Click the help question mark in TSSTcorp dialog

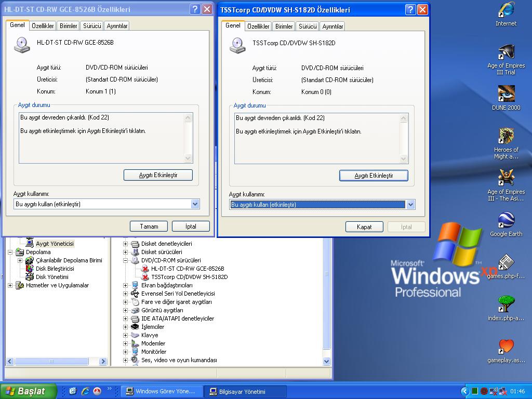(410, 9)
